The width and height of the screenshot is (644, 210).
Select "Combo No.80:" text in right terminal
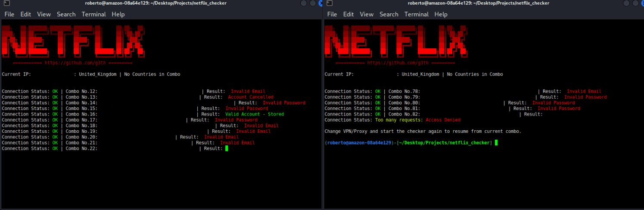tap(404, 103)
